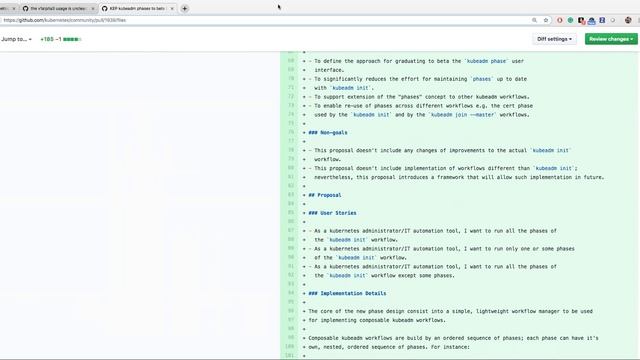The width and height of the screenshot is (640, 360).
Task: Open the new tab plus button
Action: pos(184,8)
